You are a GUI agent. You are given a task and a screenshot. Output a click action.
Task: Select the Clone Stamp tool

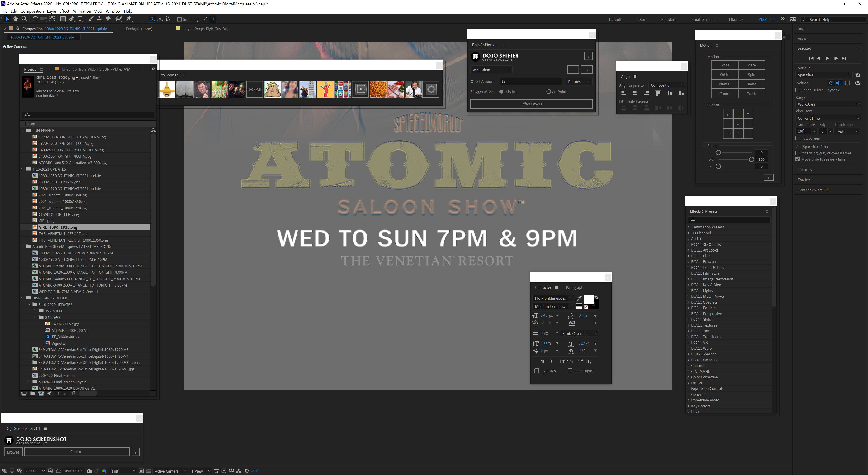pyautogui.click(x=99, y=19)
